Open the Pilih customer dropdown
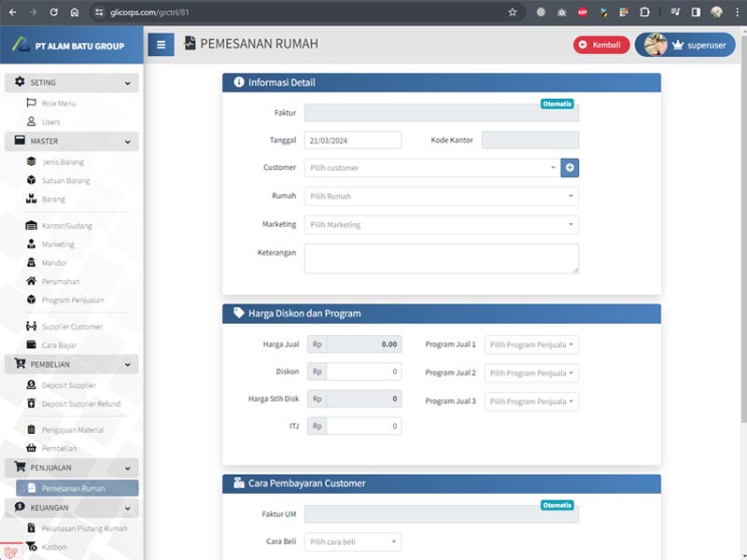 pyautogui.click(x=431, y=168)
